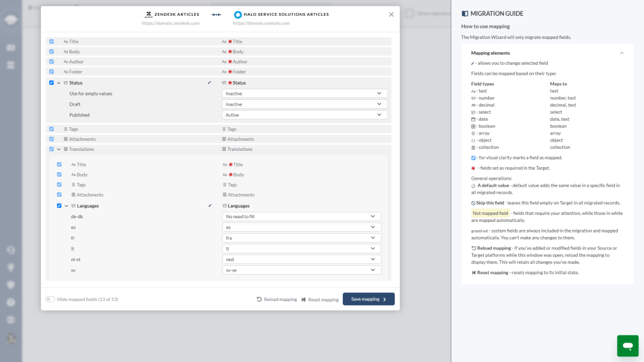Collapse the Translations field expander
Image resolution: width=644 pixels, height=362 pixels.
(x=58, y=150)
